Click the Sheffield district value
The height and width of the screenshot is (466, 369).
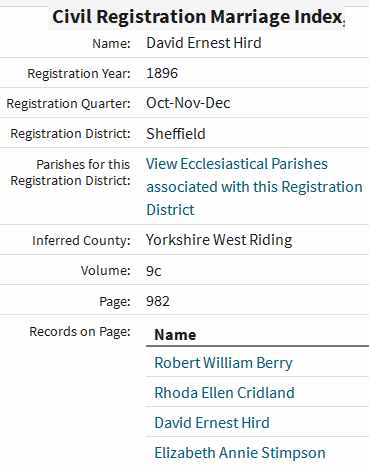click(176, 133)
